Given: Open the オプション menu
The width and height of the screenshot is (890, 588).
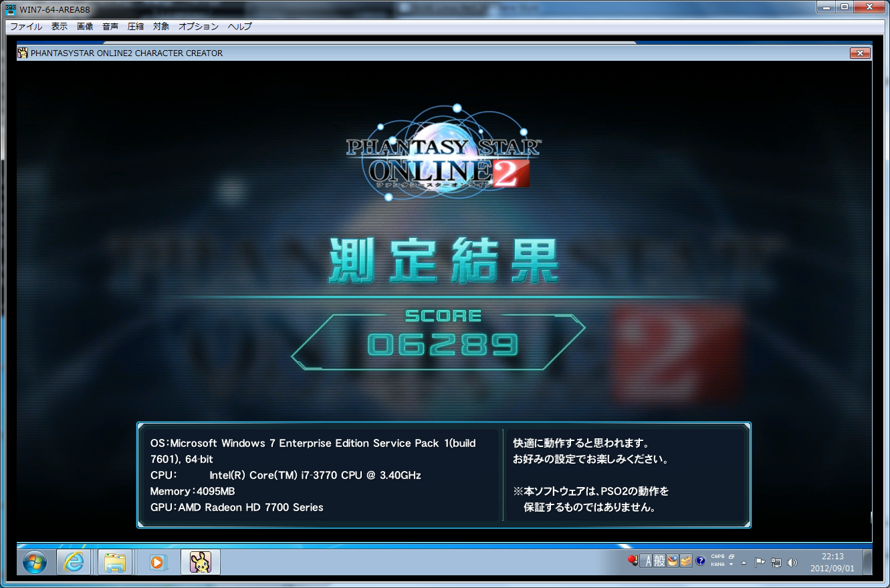Looking at the screenshot, I should click(199, 27).
